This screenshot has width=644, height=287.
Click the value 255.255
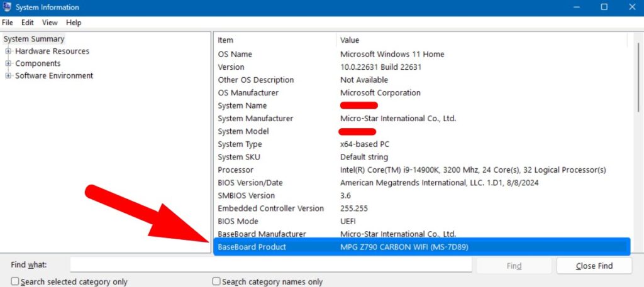tap(354, 208)
